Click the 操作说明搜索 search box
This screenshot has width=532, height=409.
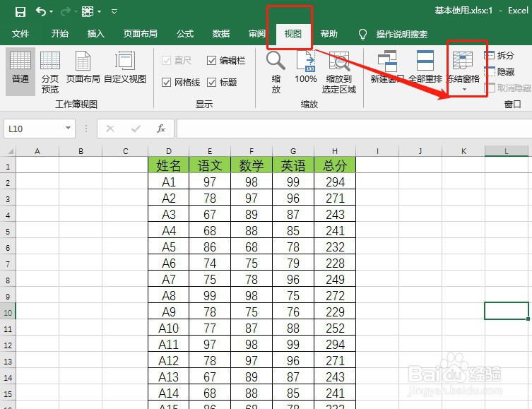coord(402,34)
